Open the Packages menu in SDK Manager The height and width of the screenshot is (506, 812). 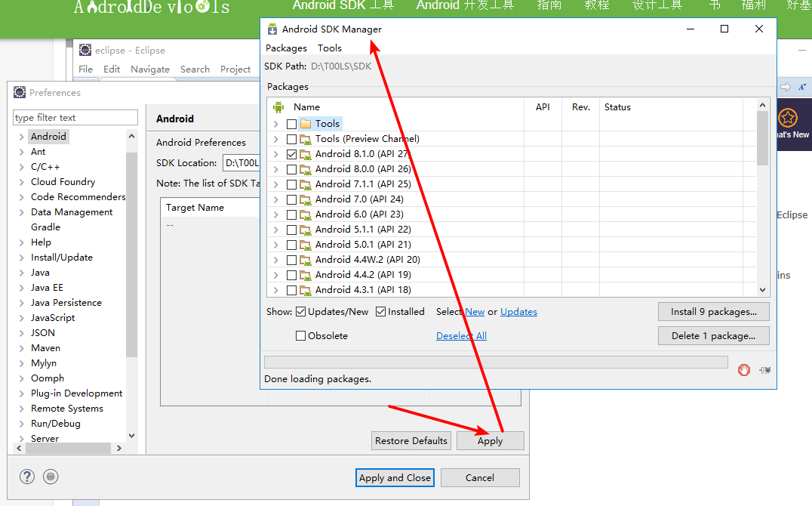286,48
